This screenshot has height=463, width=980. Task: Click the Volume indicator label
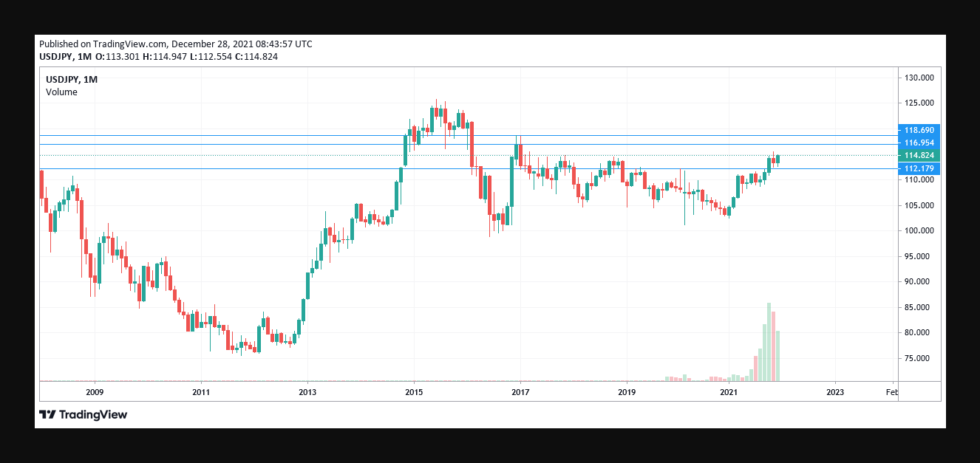coord(61,92)
